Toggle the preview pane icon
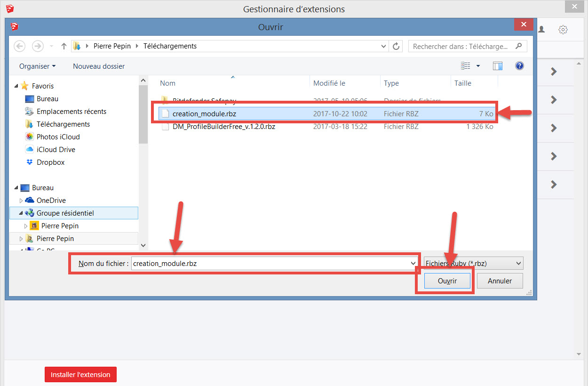The image size is (588, 386). (x=498, y=66)
